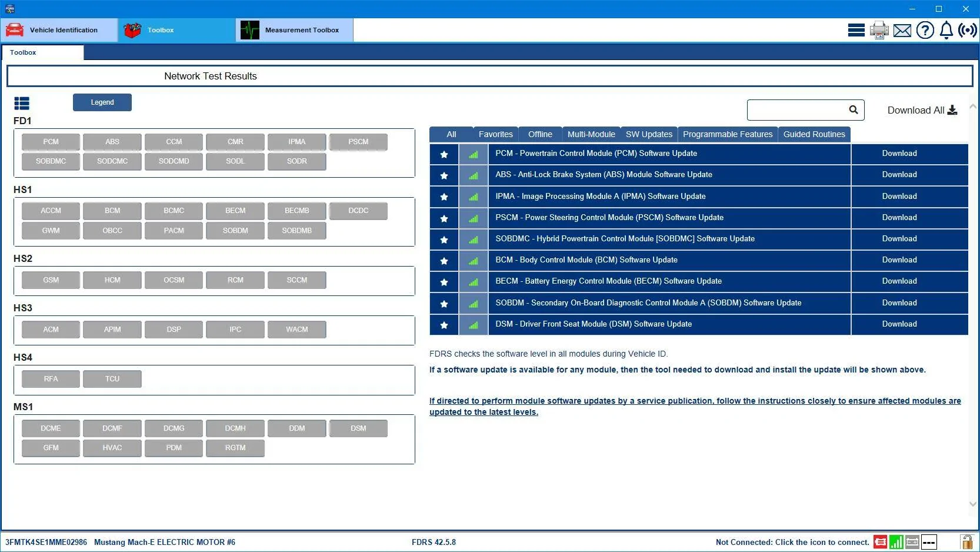This screenshot has width=980, height=552.
Task: Show the Programmable Features tab
Action: click(x=728, y=134)
